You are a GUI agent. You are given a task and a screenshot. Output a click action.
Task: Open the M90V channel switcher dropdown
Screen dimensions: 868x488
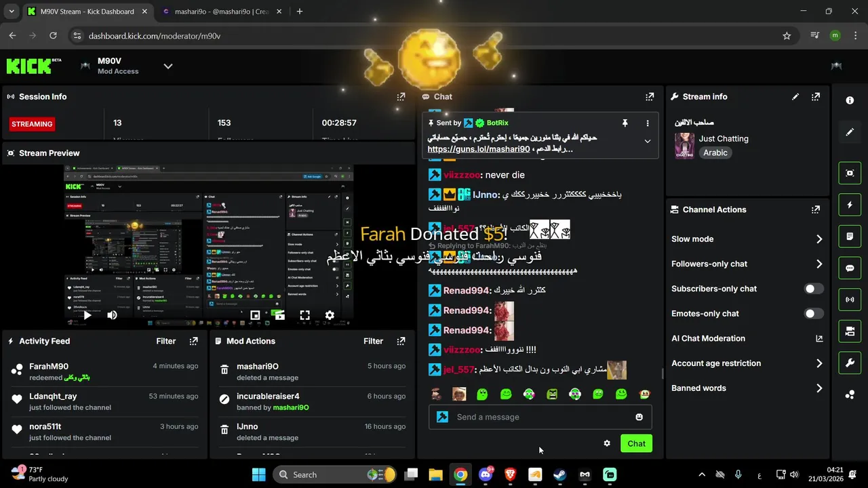[168, 66]
